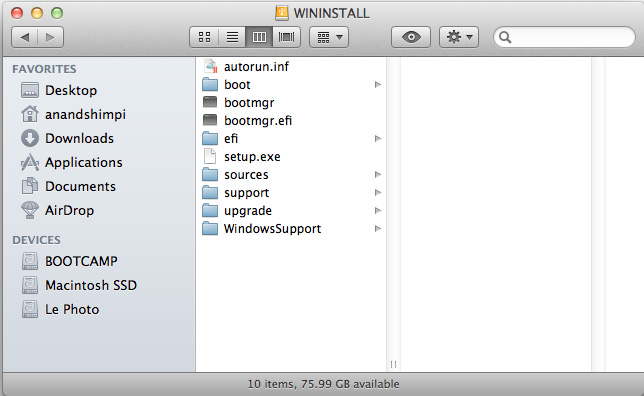Click the Quick Look eye button
The width and height of the screenshot is (644, 396).
click(411, 37)
